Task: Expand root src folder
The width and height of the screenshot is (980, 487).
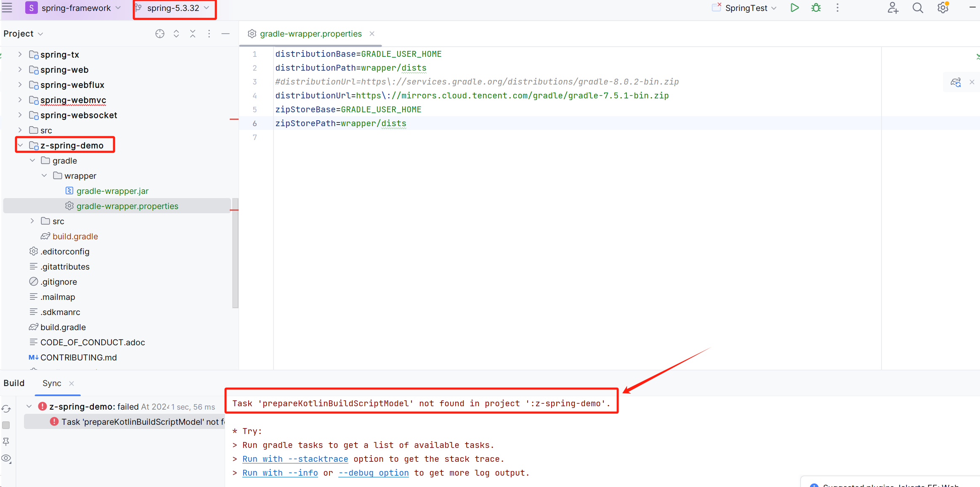Action: pyautogui.click(x=20, y=130)
